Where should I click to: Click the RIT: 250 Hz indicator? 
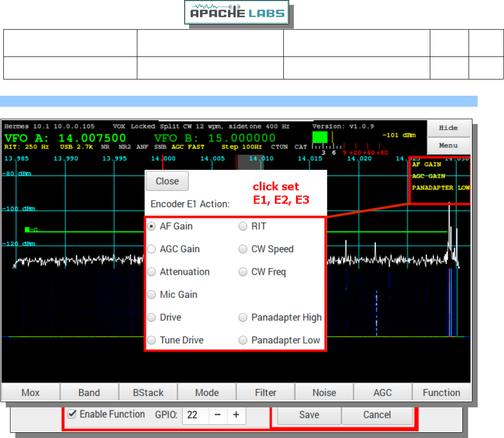pyautogui.click(x=26, y=147)
